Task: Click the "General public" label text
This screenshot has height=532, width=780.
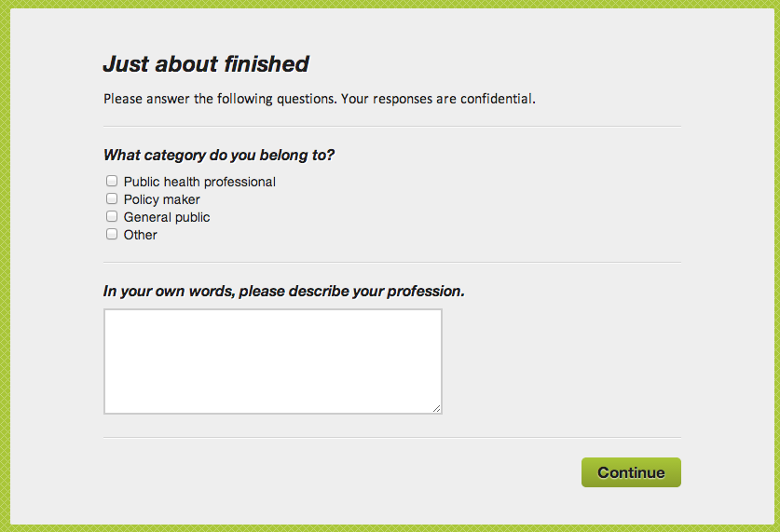Action: [x=167, y=217]
